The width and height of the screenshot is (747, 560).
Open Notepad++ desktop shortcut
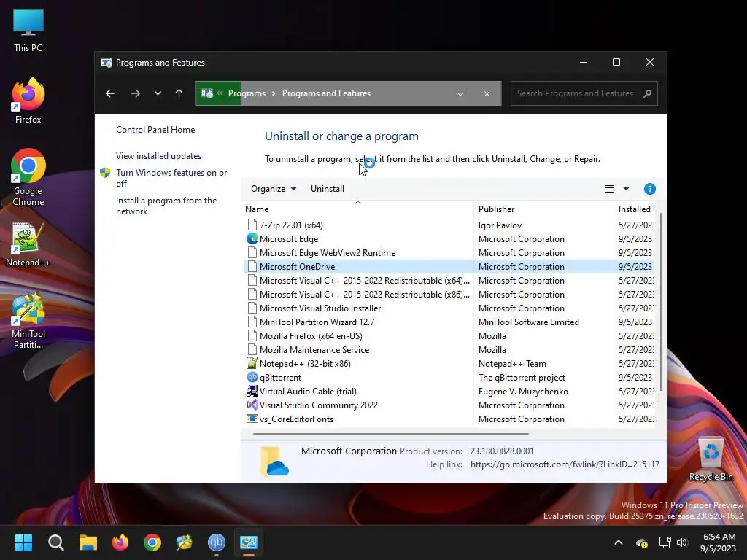click(28, 245)
